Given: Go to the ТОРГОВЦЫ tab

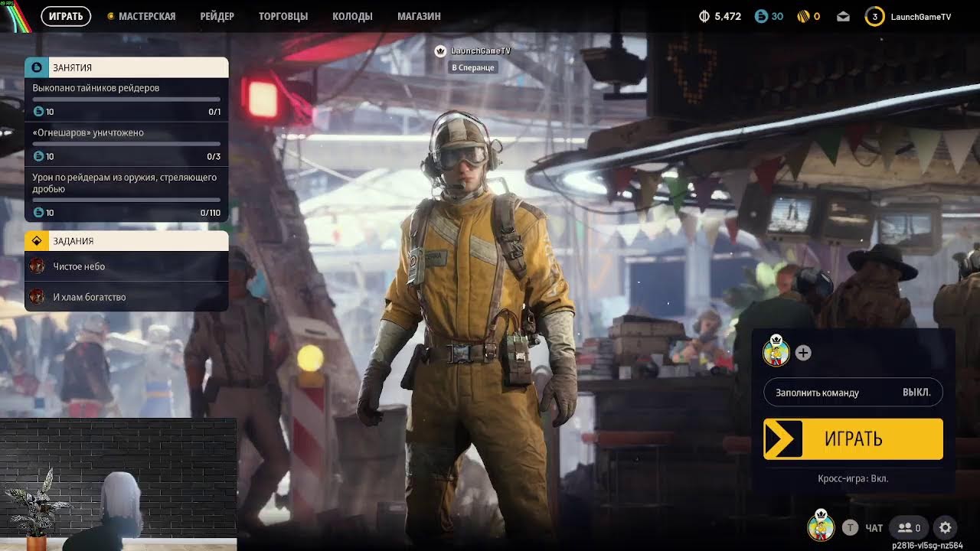Looking at the screenshot, I should [283, 16].
